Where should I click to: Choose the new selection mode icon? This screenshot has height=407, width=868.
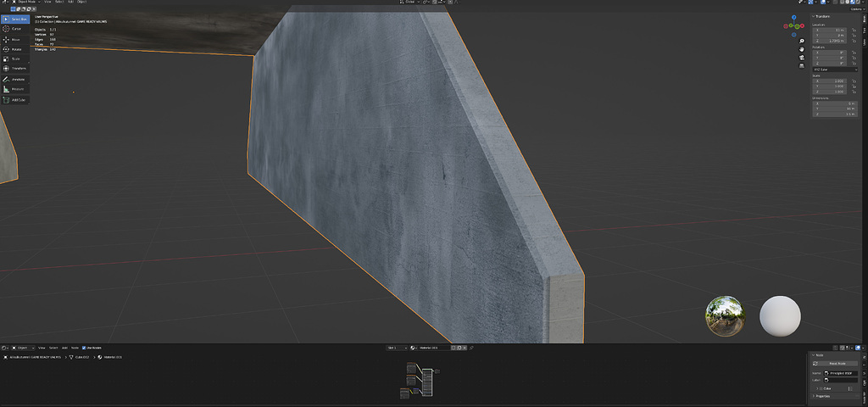point(13,8)
